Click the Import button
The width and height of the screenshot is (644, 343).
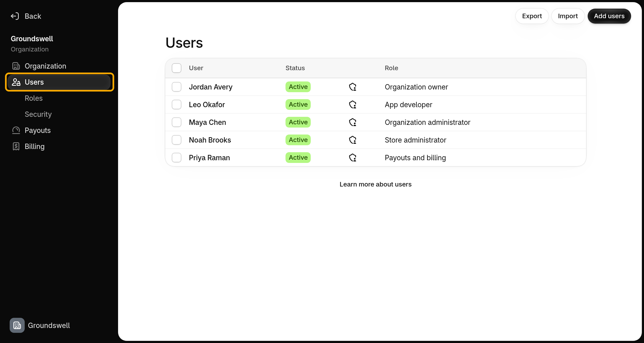click(x=568, y=16)
